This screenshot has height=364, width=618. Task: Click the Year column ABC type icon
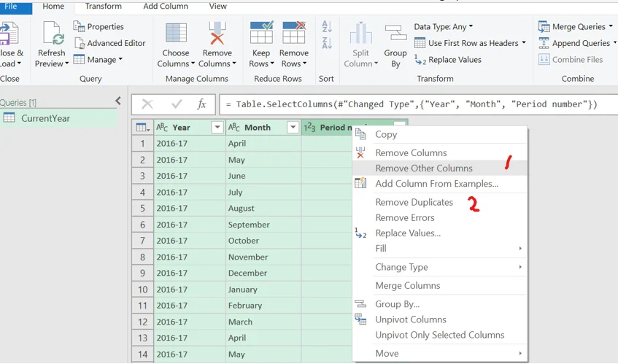coord(162,127)
